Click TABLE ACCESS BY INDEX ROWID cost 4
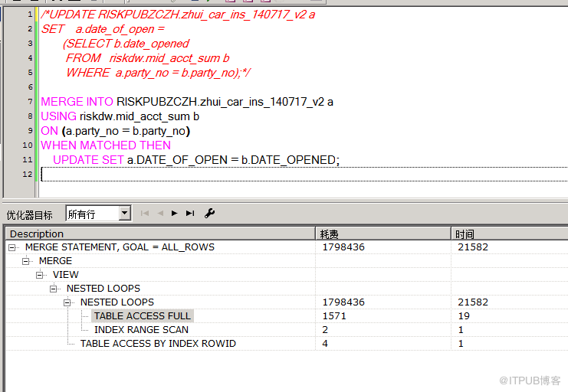Screen dimensions: 568x392 click(325, 344)
